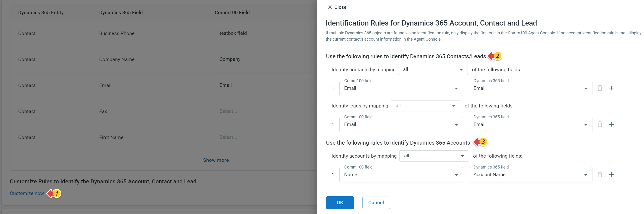Open Dynamics 365 field Email dropdown for contacts
Image resolution: width=644 pixels, height=214 pixels.
point(530,88)
